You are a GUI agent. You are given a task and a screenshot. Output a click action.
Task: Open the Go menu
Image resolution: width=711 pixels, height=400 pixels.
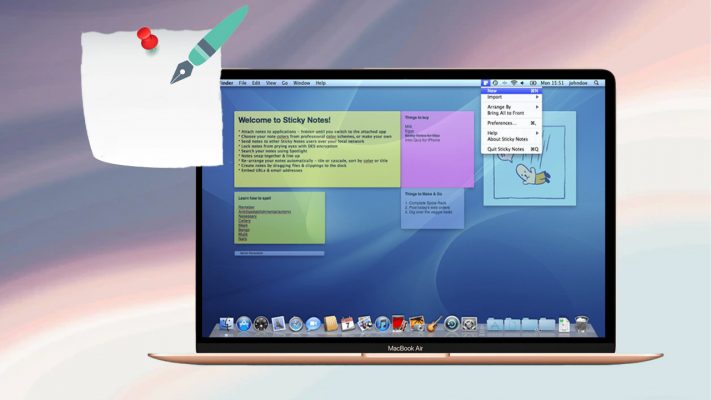click(x=285, y=83)
